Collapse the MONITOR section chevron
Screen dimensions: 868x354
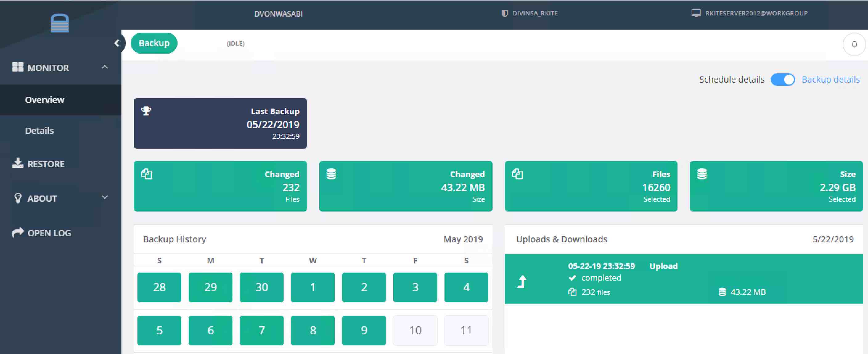(x=105, y=67)
